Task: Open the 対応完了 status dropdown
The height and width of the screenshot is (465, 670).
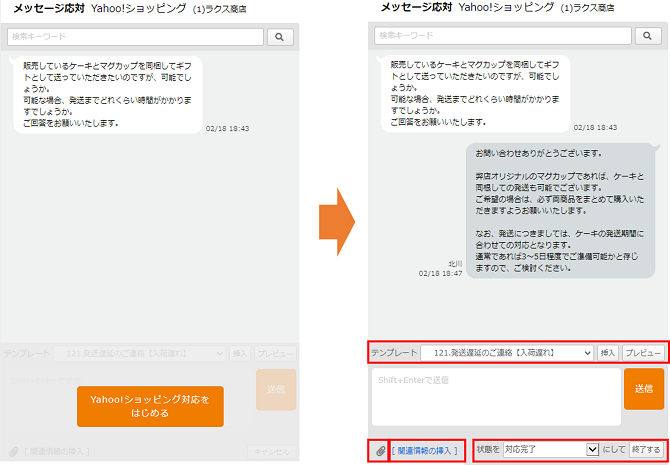Action: 551,449
